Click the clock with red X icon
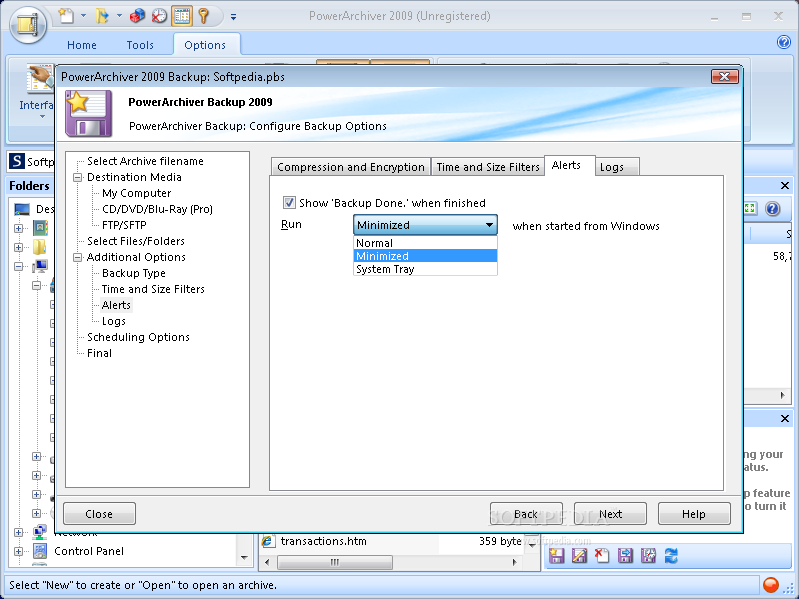The width and height of the screenshot is (799, 599). [x=159, y=16]
